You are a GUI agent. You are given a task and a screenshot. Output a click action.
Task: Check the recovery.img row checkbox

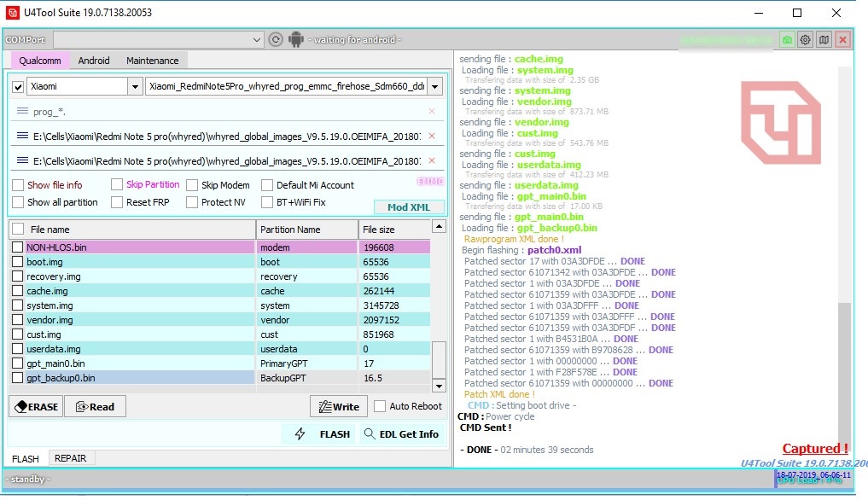pyautogui.click(x=17, y=276)
